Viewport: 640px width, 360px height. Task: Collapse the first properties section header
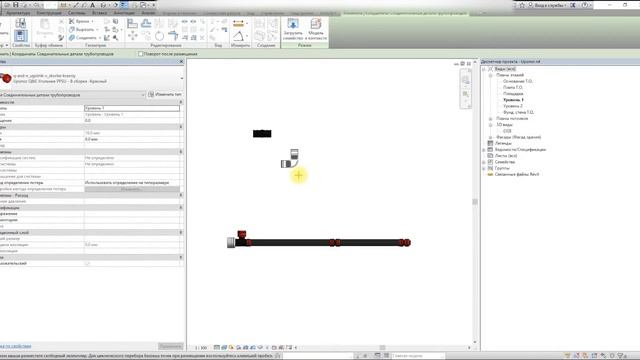[x=181, y=102]
